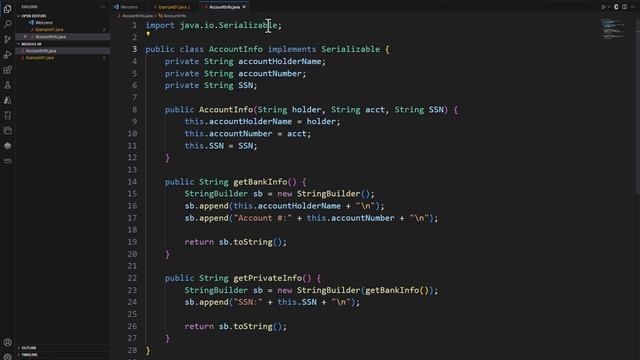This screenshot has width=640, height=360.
Task: Open the Search view in activity bar
Action: [7, 24]
